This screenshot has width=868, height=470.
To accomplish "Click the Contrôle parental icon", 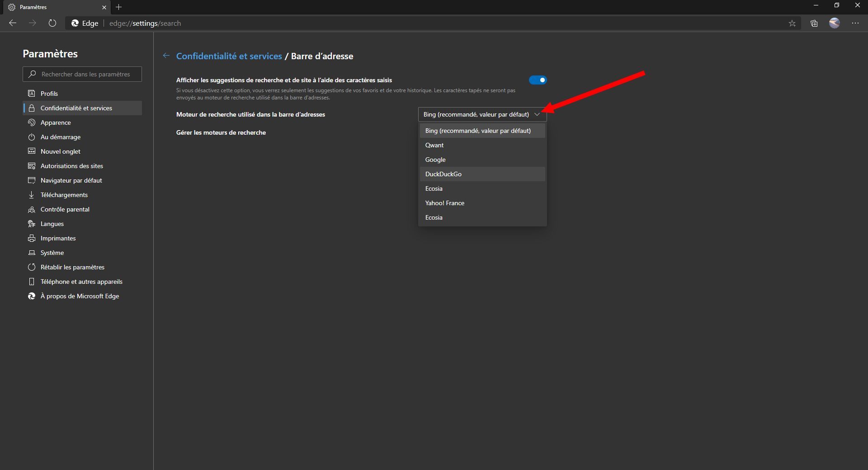I will click(x=32, y=209).
